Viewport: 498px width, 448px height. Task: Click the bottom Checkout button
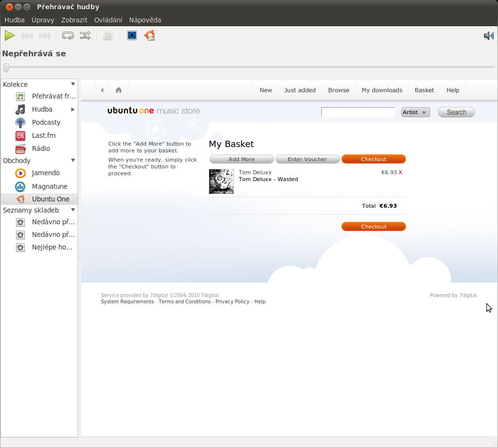[x=374, y=226]
